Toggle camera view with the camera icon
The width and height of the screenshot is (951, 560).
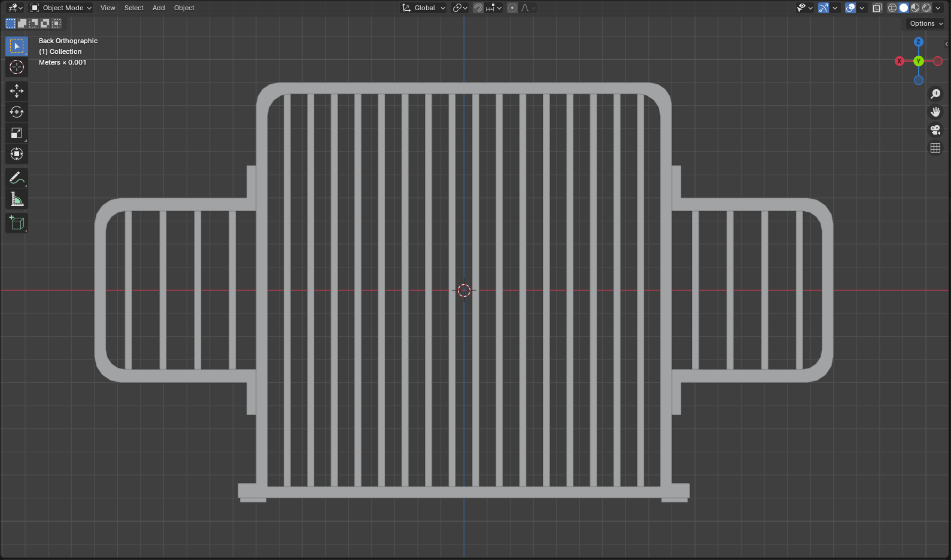pyautogui.click(x=935, y=130)
